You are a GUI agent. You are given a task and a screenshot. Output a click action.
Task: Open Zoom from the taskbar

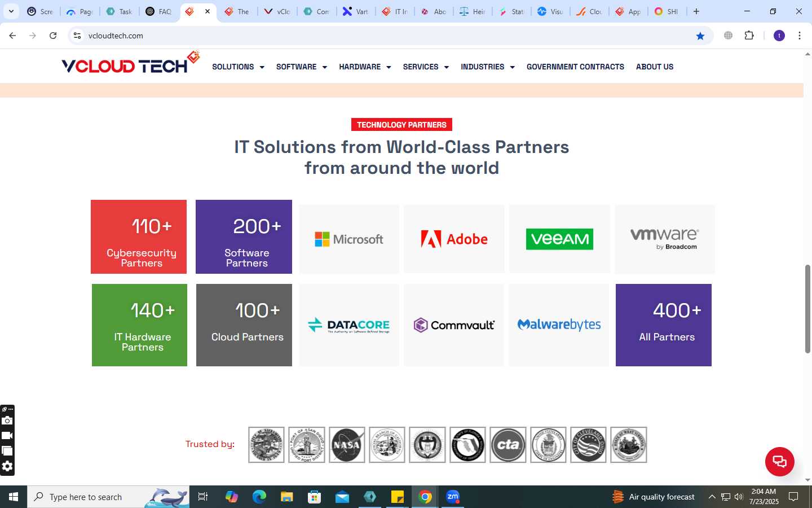453,497
